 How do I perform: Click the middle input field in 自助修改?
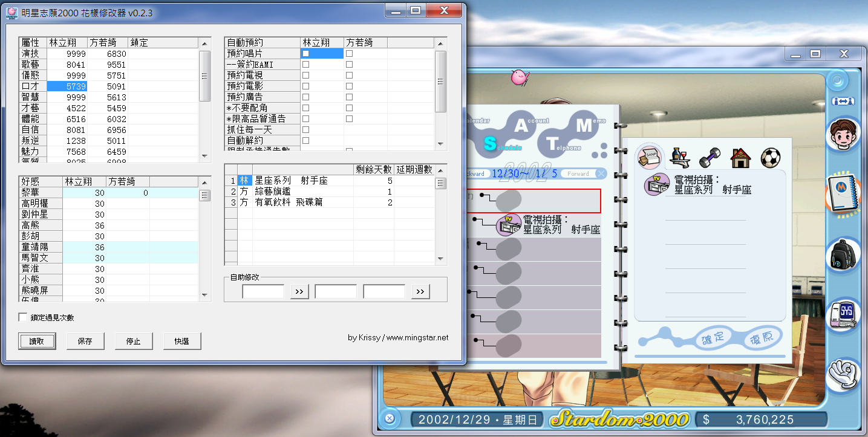coord(336,292)
